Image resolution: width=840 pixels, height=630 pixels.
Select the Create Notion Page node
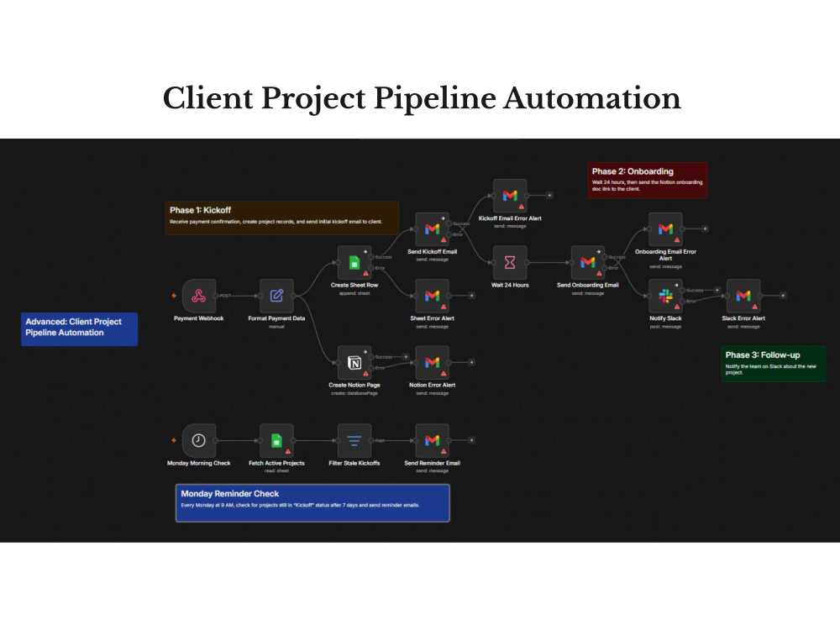pos(354,363)
